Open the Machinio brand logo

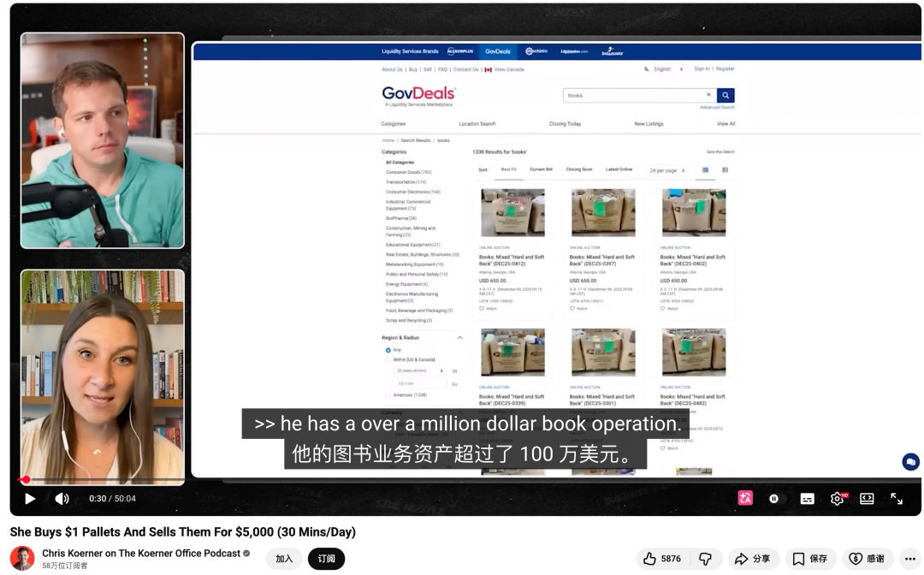[536, 51]
